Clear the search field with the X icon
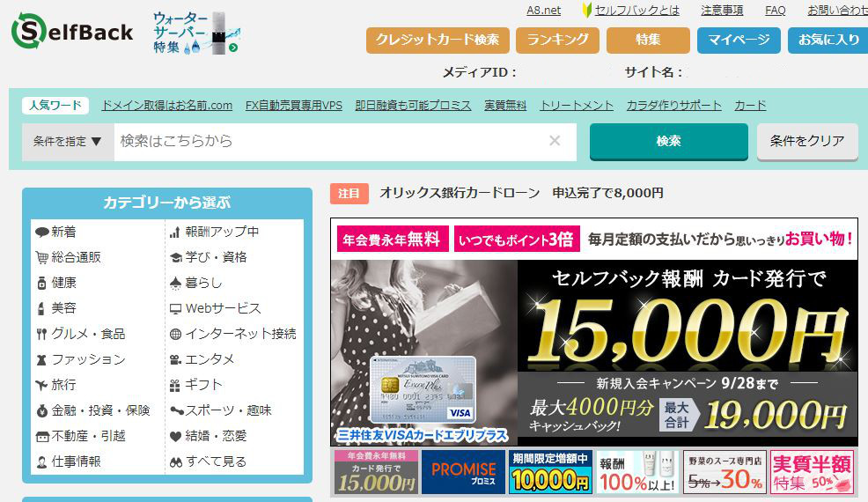Image resolution: width=868 pixels, height=502 pixels. tap(555, 141)
